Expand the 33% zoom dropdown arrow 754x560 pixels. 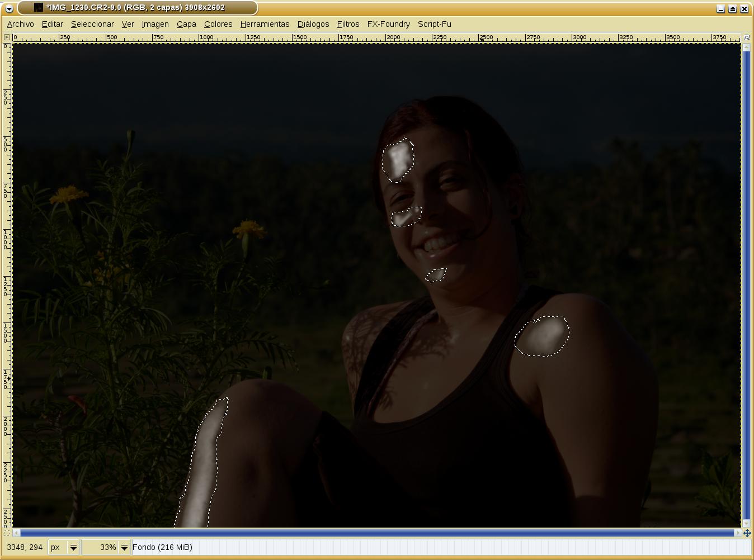[124, 548]
